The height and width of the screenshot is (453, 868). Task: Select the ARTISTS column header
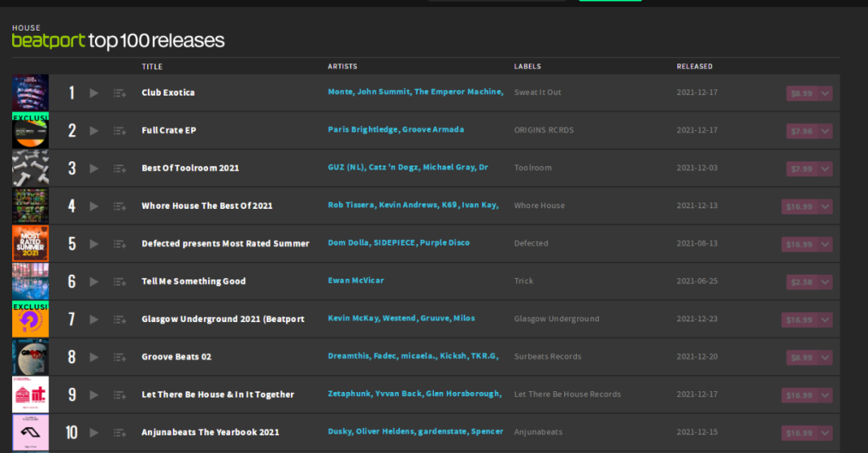342,67
